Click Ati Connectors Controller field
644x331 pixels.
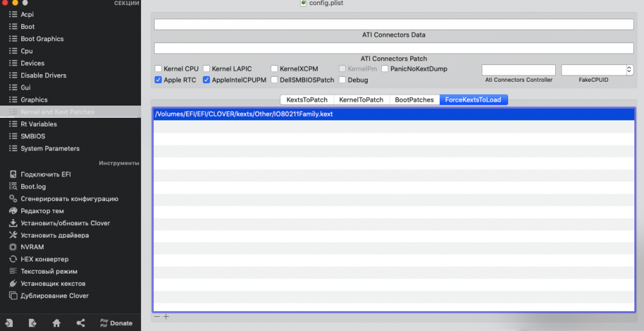point(518,70)
